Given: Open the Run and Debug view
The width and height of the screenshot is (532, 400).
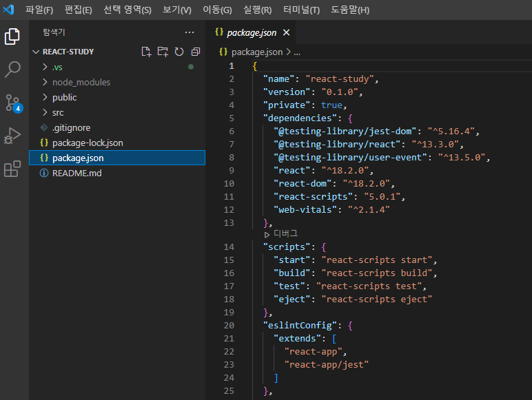Looking at the screenshot, I should (x=12, y=136).
